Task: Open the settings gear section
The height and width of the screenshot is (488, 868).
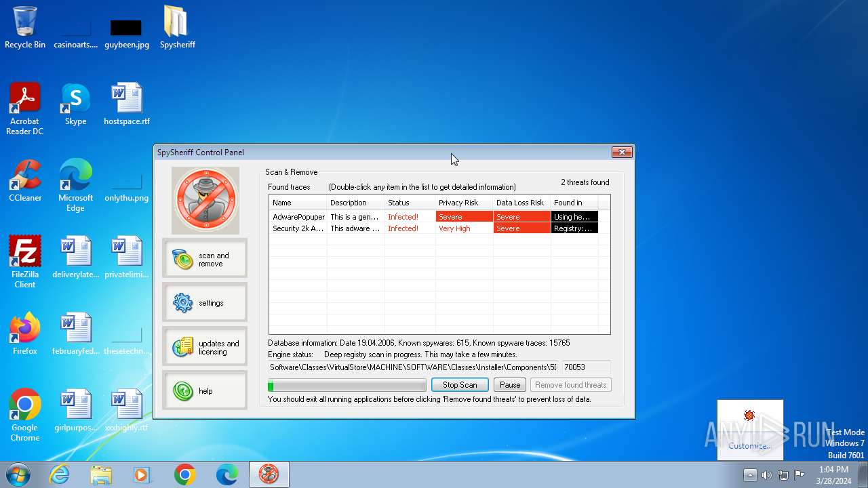Action: point(205,302)
